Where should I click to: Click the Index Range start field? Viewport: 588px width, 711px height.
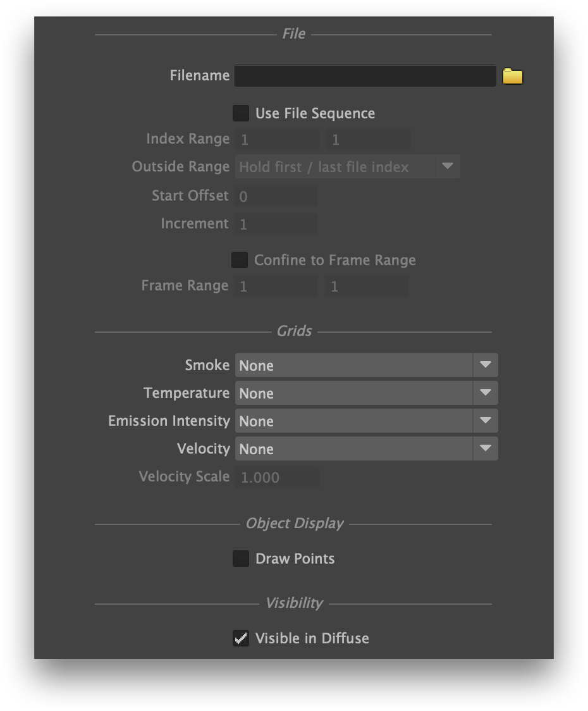[277, 139]
